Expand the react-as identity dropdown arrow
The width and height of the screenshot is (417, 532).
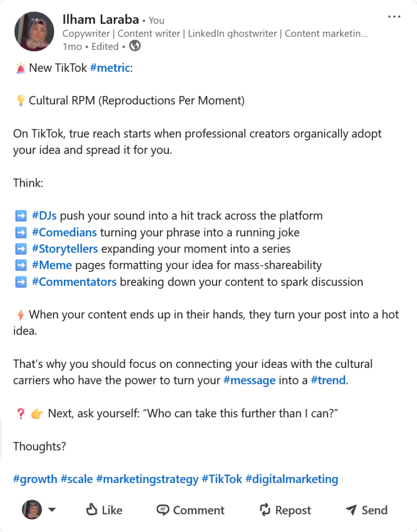pyautogui.click(x=52, y=510)
